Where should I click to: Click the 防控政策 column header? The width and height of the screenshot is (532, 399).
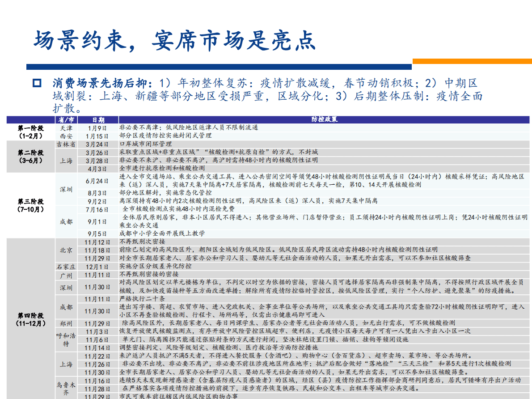[324, 120]
